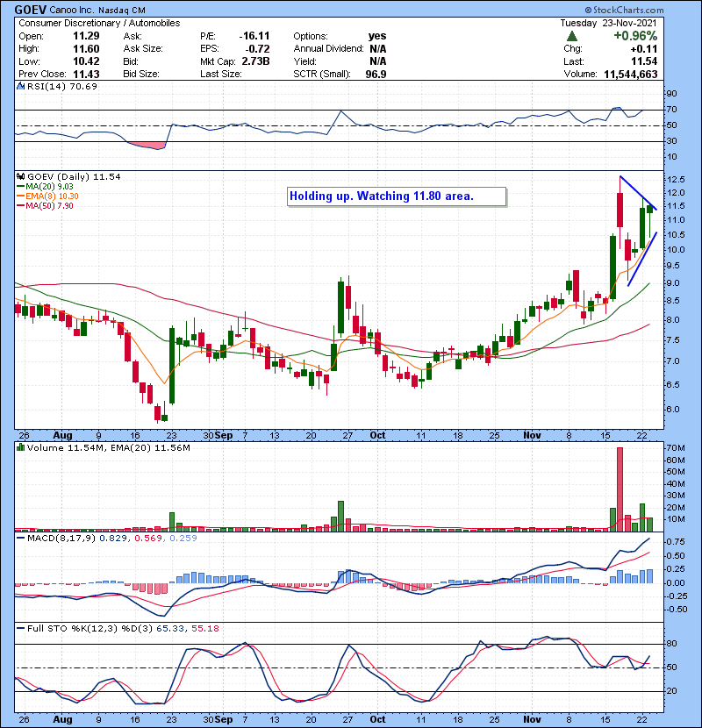The image size is (702, 728).
Task: Click the candlestick icon beside GOEV (Daily)
Action: pos(21,177)
